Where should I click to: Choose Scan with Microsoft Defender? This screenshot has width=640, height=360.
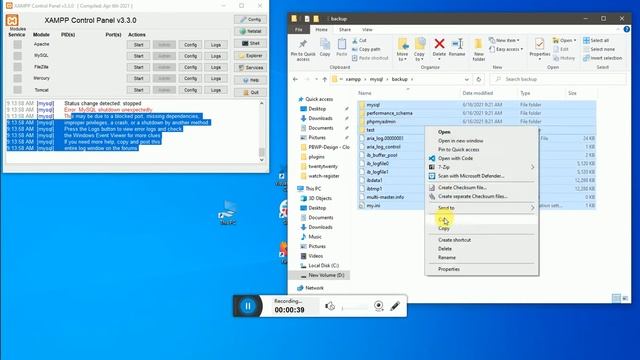[482, 176]
